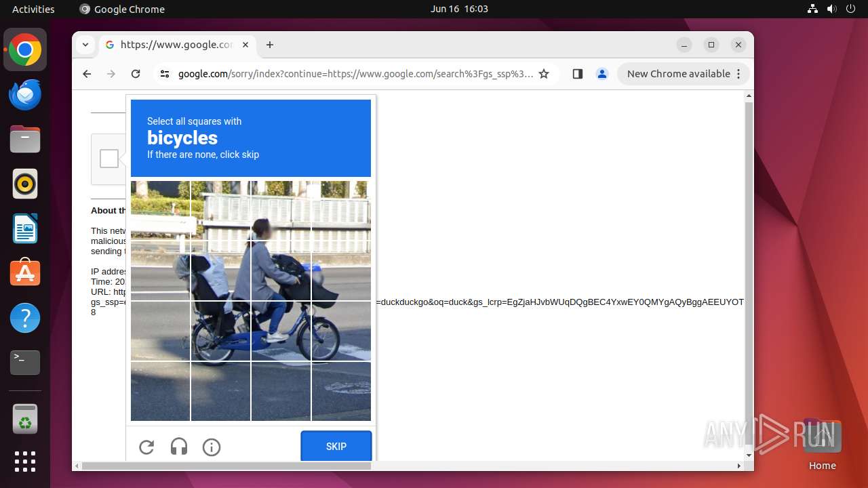The height and width of the screenshot is (488, 868).
Task: Open Trash from the dock
Action: [x=25, y=419]
